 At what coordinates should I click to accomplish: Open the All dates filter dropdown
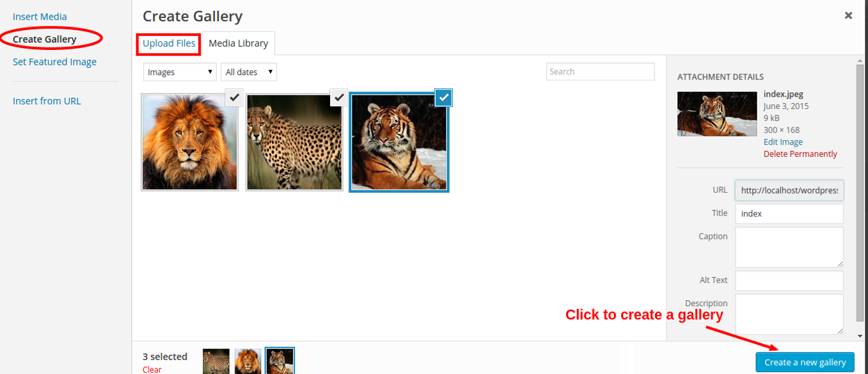249,72
